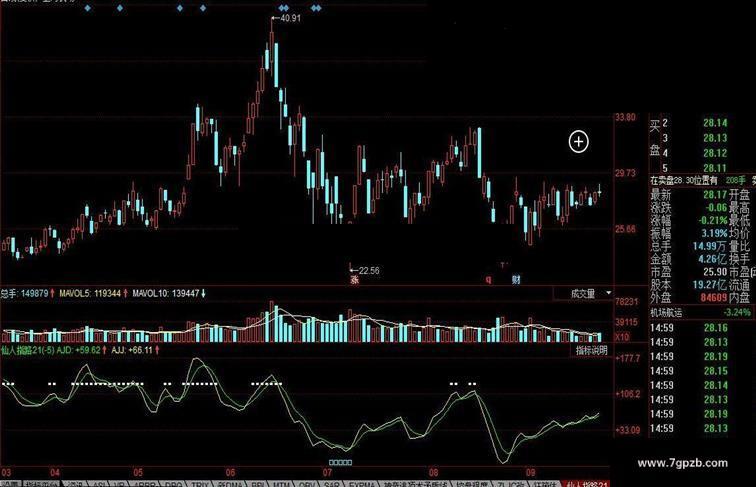The width and height of the screenshot is (756, 487).
Task: Click the red up arrow next to 总手 149879
Action: tap(52, 293)
